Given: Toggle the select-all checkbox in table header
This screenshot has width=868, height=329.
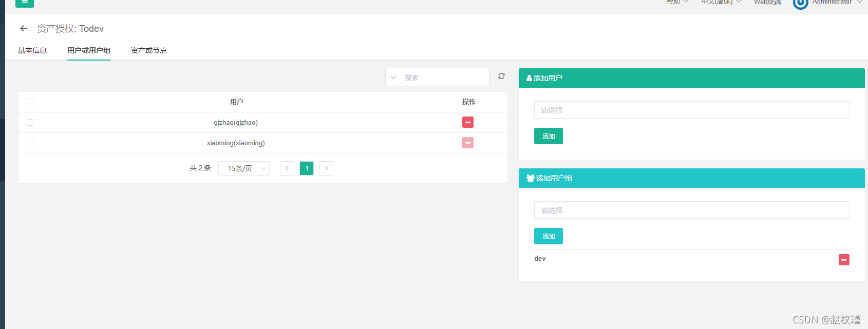Looking at the screenshot, I should [x=31, y=102].
